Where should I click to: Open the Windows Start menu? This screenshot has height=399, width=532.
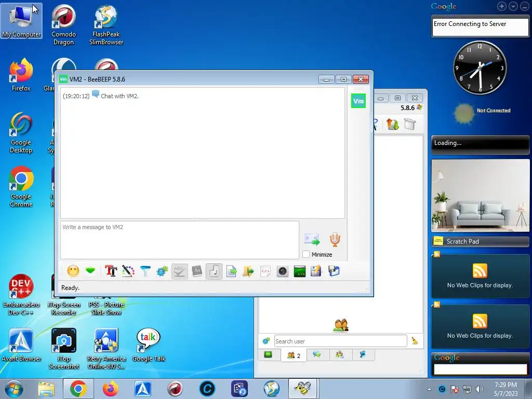tap(14, 389)
